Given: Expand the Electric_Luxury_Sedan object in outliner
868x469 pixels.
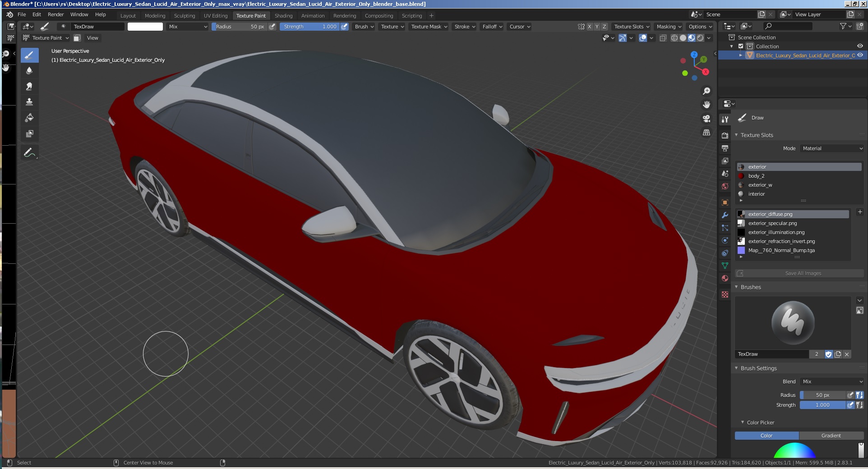Looking at the screenshot, I should click(741, 55).
